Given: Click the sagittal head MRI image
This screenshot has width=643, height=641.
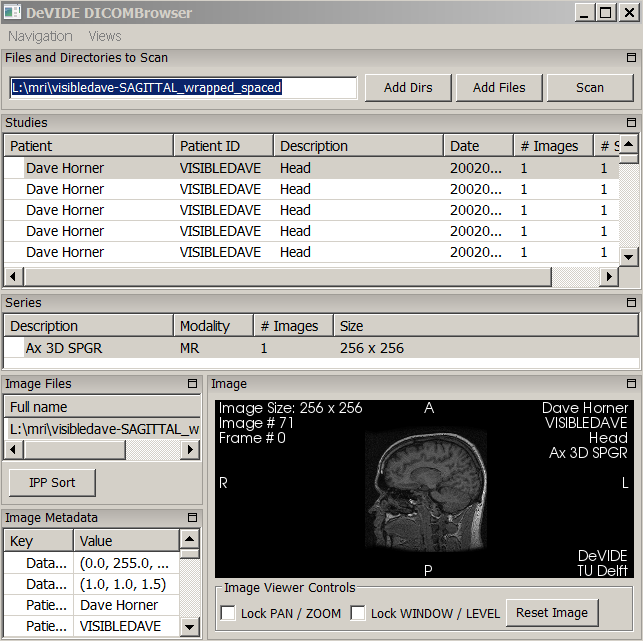Looking at the screenshot, I should pyautogui.click(x=426, y=489).
